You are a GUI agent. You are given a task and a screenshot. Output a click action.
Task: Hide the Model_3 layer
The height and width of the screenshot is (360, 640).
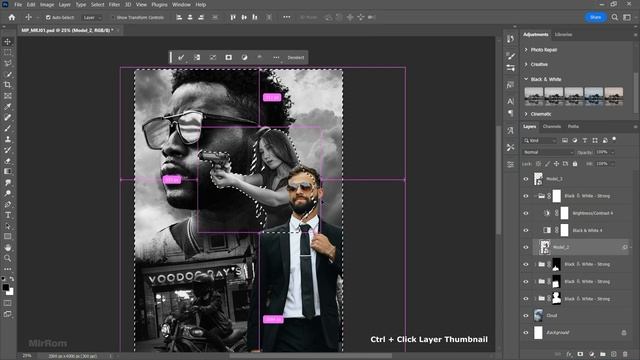[x=526, y=179]
